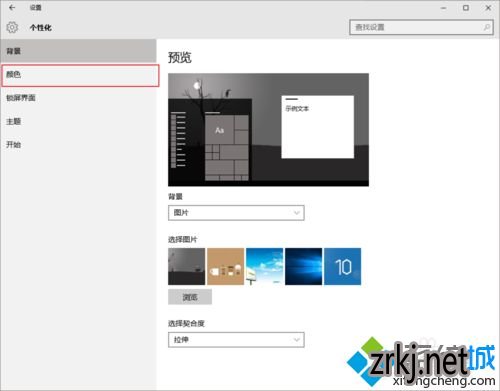This screenshot has width=500, height=391.
Task: Click the settings gear icon
Action: [x=12, y=27]
